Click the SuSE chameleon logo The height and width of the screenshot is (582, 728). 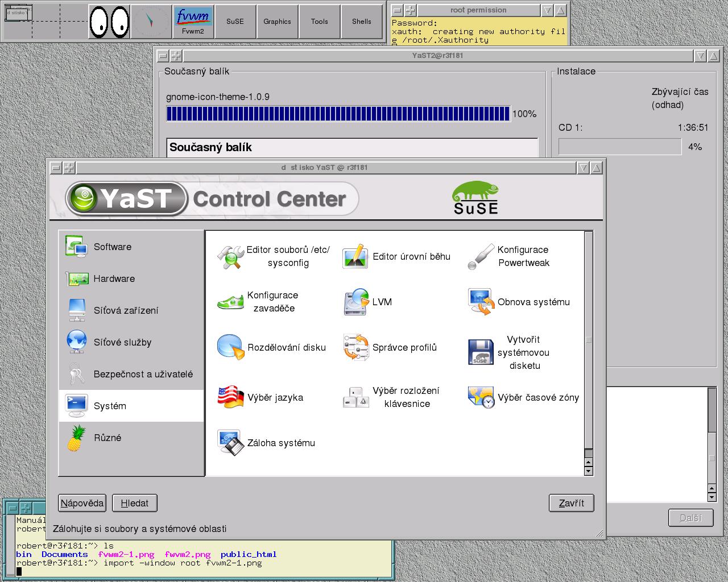pyautogui.click(x=475, y=198)
